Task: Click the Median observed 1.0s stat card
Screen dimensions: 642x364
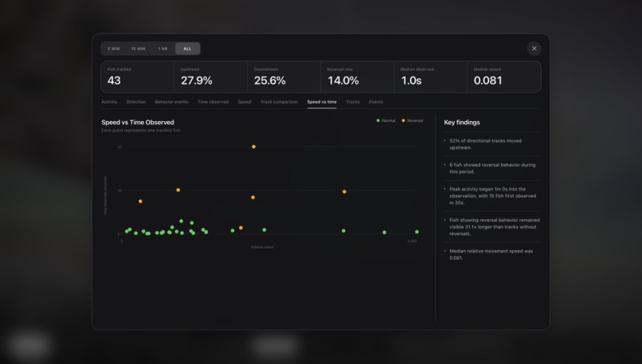Action: (x=430, y=77)
